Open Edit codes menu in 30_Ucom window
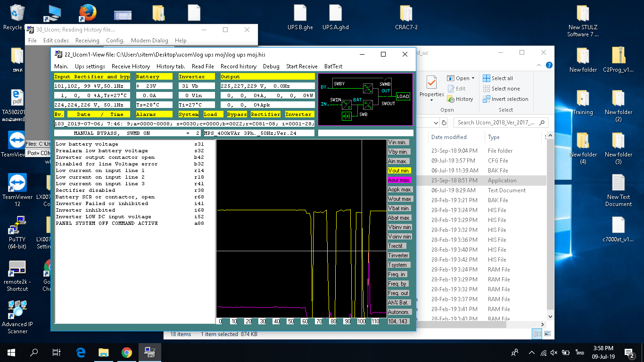The width and height of the screenshot is (644, 362). pyautogui.click(x=56, y=41)
